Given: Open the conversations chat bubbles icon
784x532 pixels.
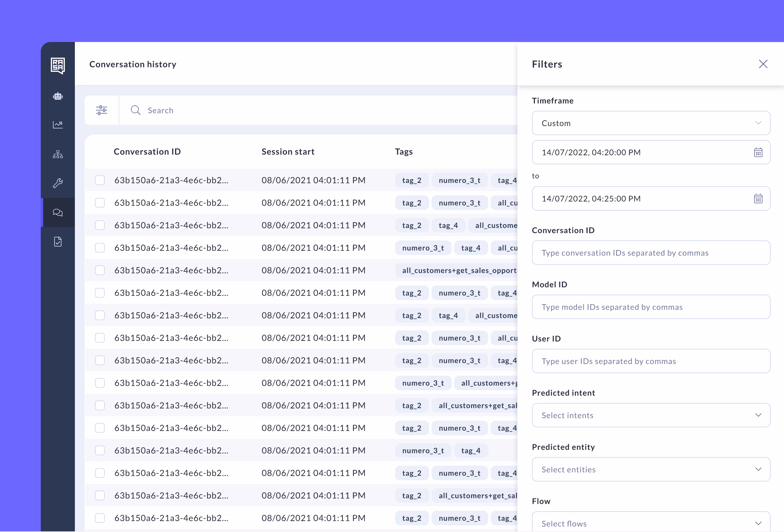Looking at the screenshot, I should click(x=58, y=212).
